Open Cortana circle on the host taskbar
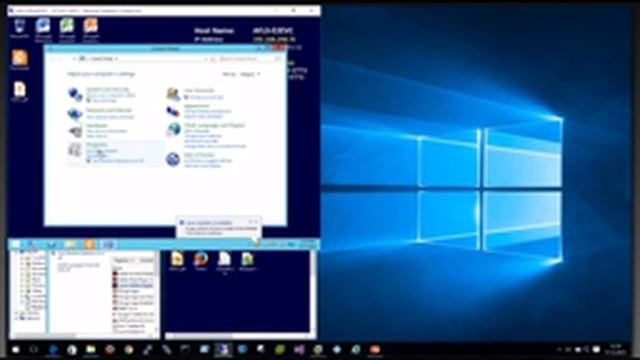The width and height of the screenshot is (640, 360). (x=34, y=349)
